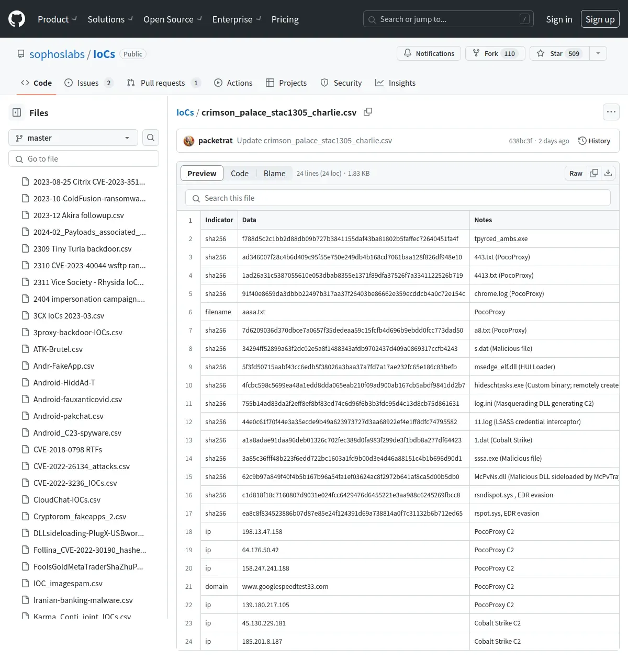Viewport: 628px width, 672px height.
Task: Open the Pricing page
Action: coord(285,19)
